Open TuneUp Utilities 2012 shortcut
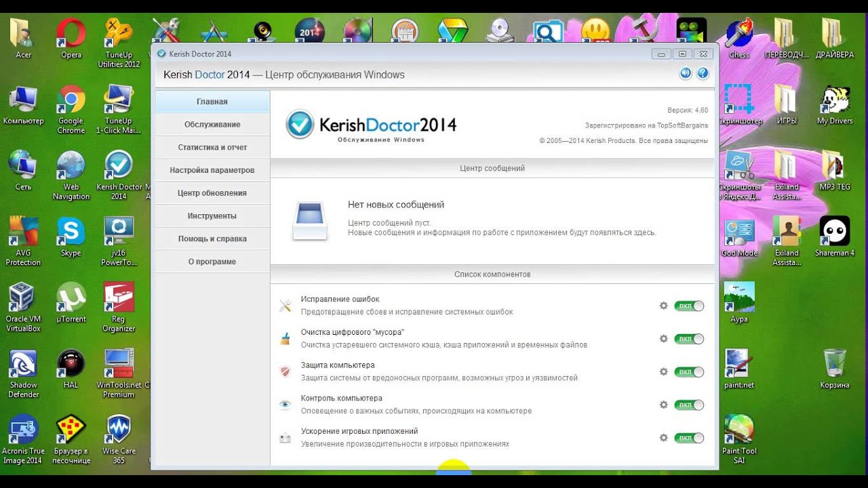This screenshot has height=488, width=868. tap(119, 43)
